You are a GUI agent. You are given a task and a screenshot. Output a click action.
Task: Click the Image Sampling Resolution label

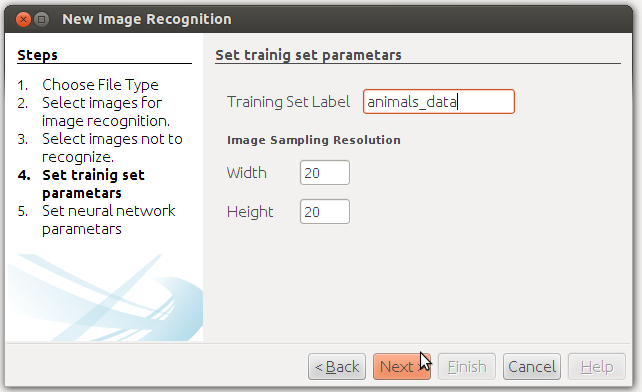pos(314,140)
